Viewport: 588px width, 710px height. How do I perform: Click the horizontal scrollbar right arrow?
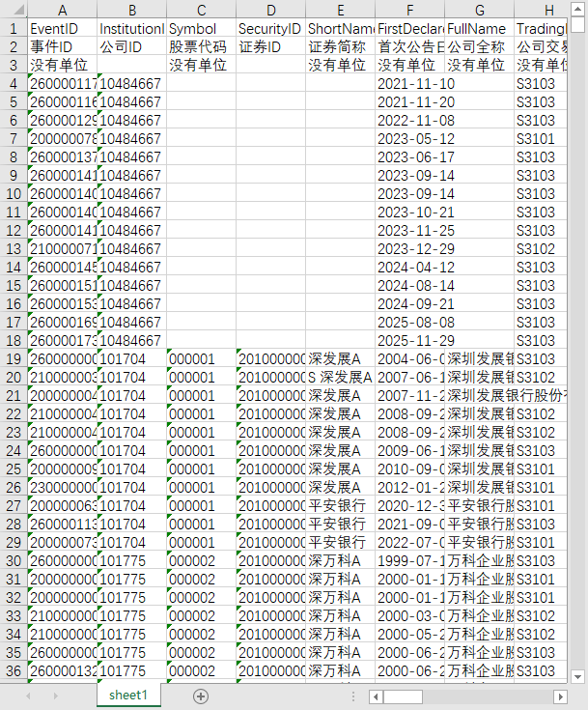point(560,696)
